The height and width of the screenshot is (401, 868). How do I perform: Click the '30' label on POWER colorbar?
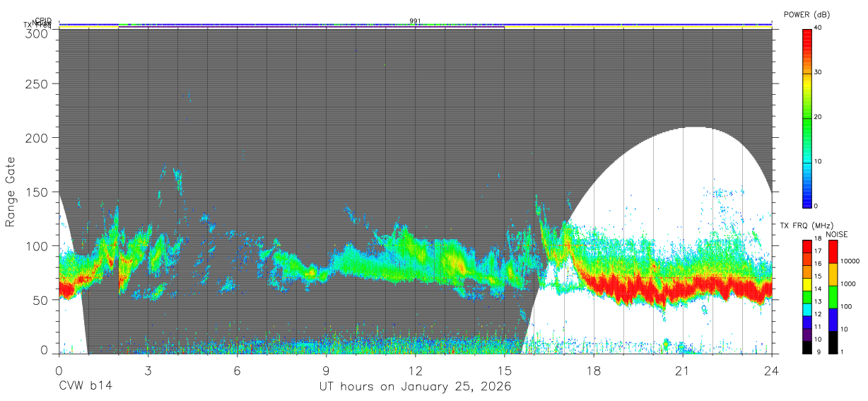[x=819, y=72]
